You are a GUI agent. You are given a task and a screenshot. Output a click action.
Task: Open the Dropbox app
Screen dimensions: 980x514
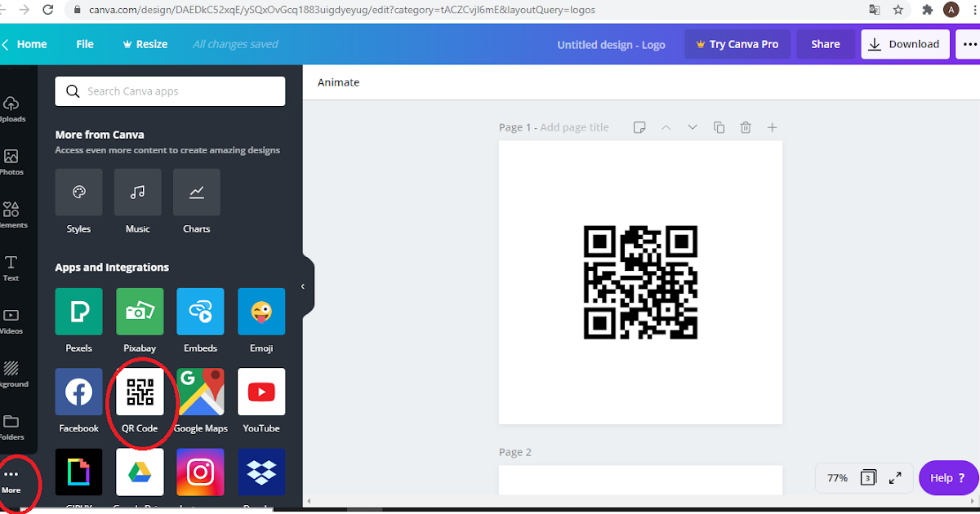[x=261, y=472]
